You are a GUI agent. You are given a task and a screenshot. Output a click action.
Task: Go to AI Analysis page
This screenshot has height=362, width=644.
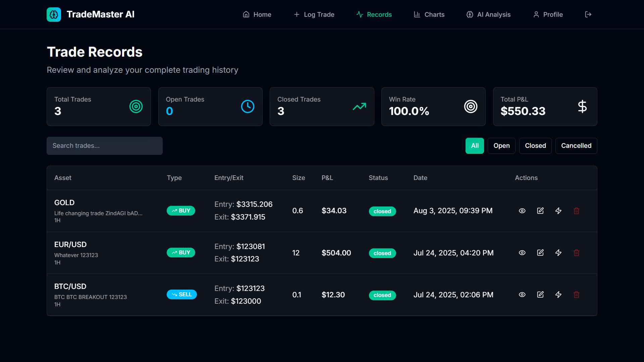[x=488, y=14]
